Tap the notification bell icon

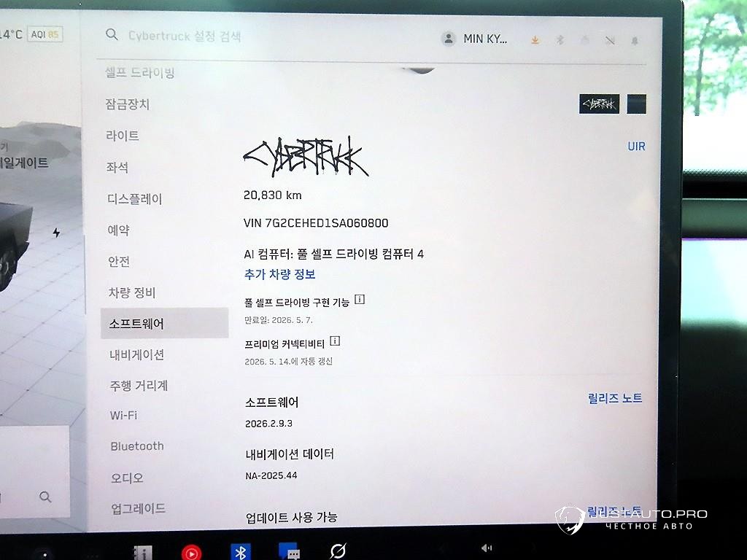coord(635,41)
